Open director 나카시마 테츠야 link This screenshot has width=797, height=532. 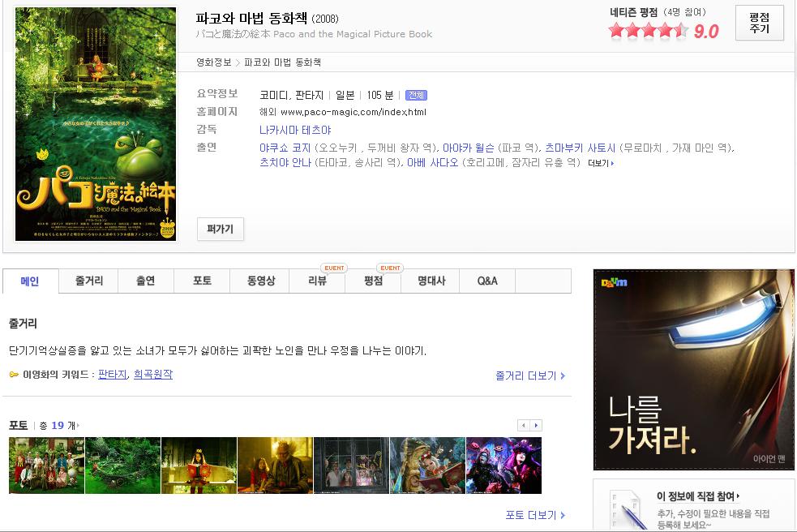tap(295, 131)
